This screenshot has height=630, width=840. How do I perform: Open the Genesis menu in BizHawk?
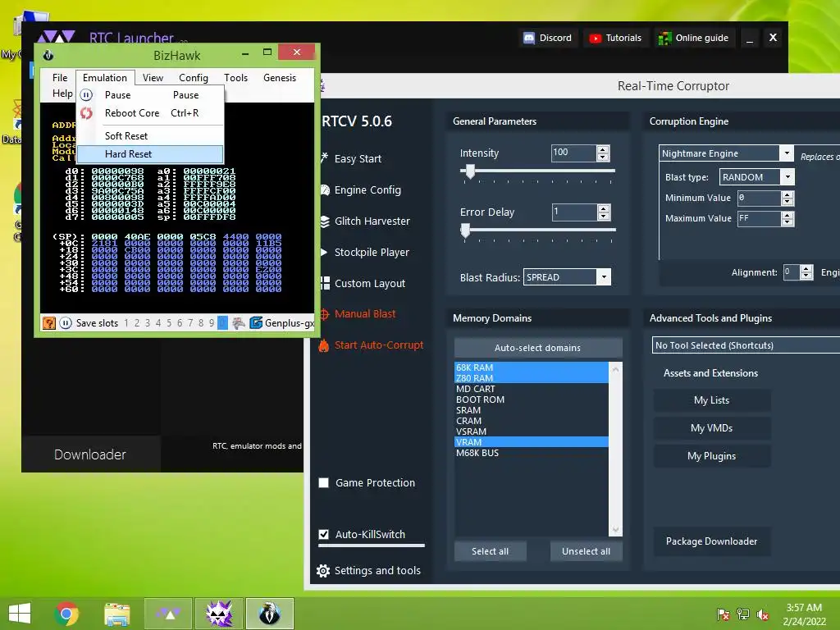[x=280, y=78]
